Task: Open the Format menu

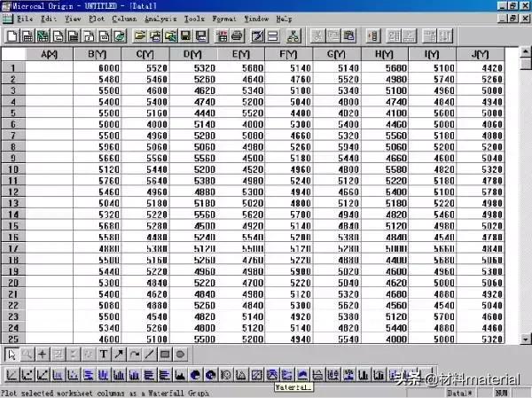Action: pyautogui.click(x=224, y=19)
